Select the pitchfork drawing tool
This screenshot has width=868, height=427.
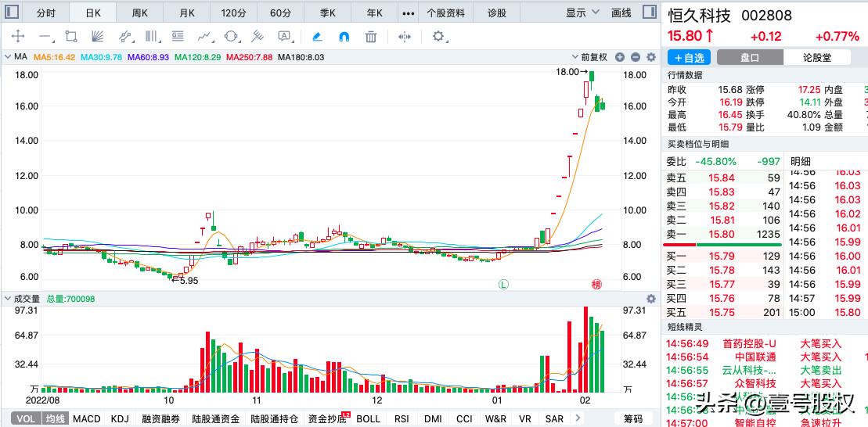[258, 37]
